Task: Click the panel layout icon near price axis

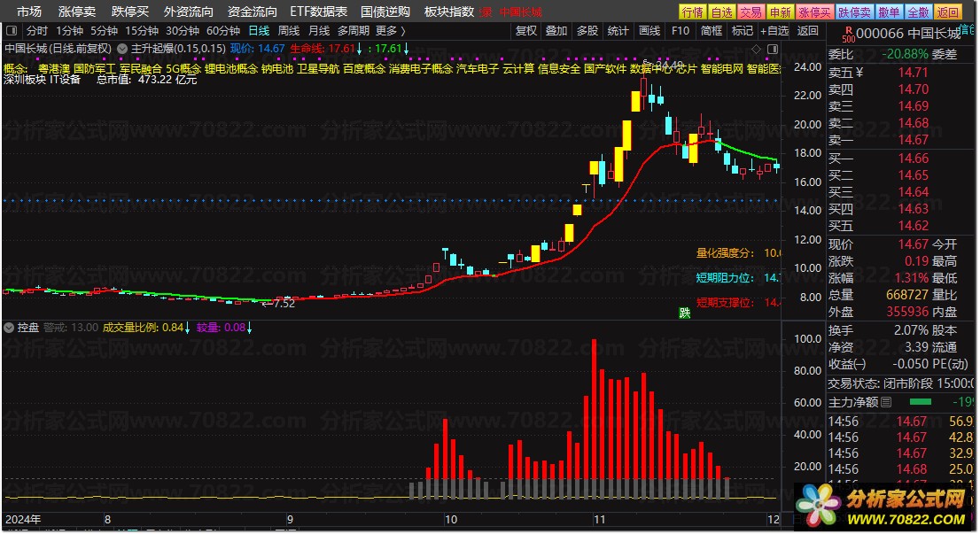Action: coord(773,49)
